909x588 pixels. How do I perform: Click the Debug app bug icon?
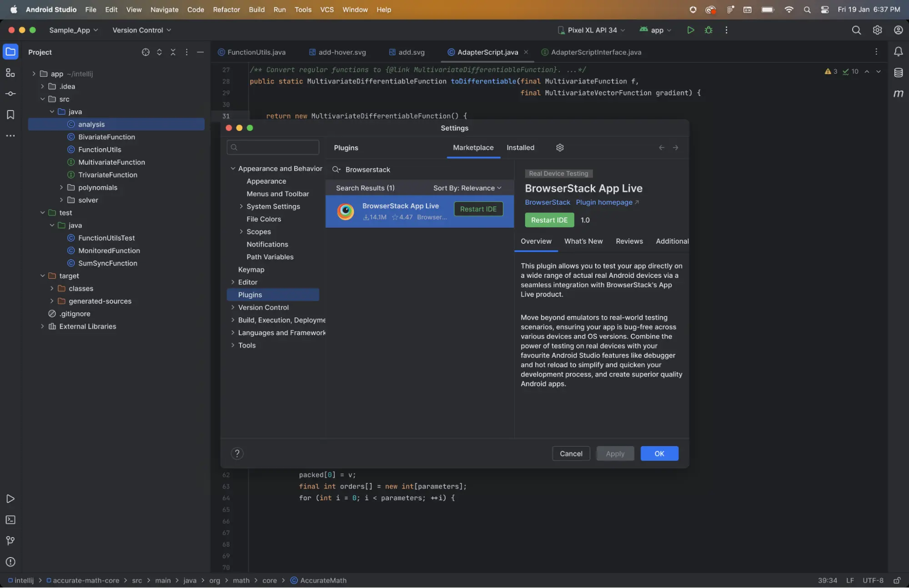point(708,30)
